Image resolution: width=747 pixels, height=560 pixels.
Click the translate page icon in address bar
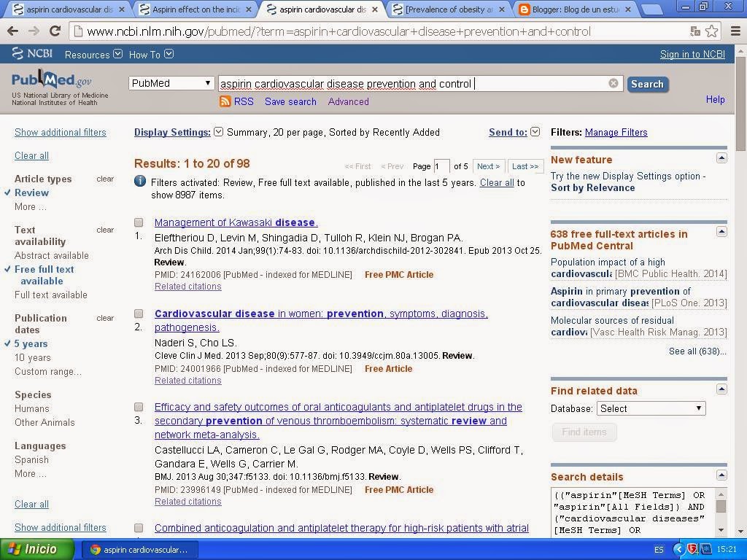(x=695, y=31)
